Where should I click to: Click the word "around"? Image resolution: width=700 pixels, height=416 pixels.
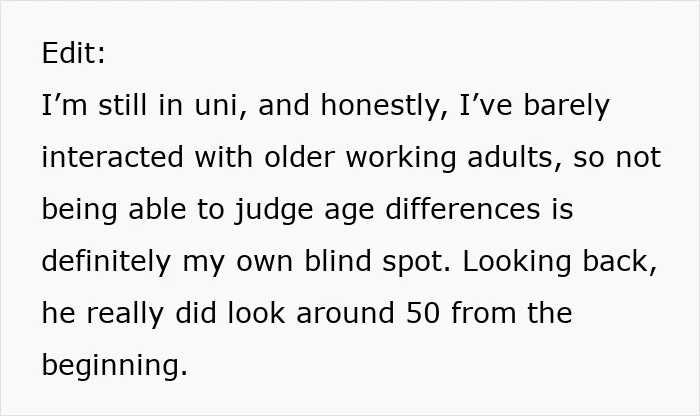tap(345, 313)
